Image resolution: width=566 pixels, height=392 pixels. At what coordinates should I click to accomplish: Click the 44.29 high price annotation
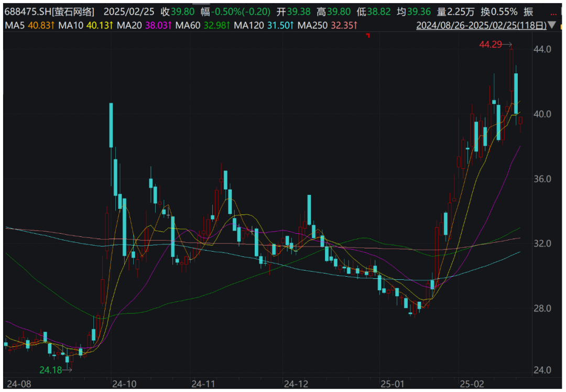[491, 45]
